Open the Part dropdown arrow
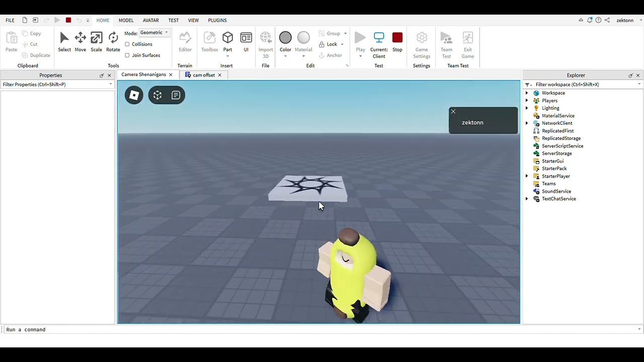Viewport: 644px width, 362px height. pyautogui.click(x=228, y=56)
